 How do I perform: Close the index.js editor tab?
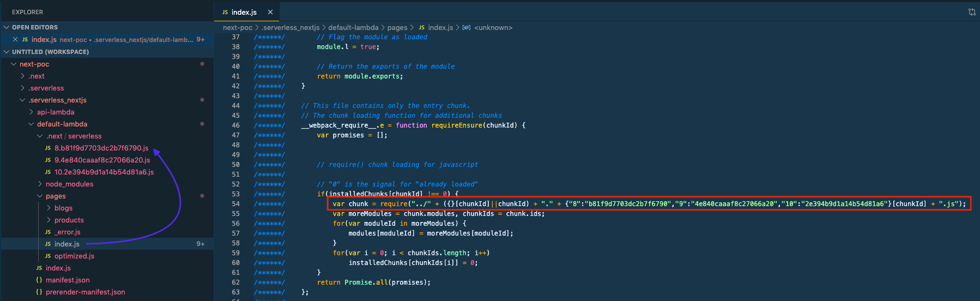pos(270,12)
